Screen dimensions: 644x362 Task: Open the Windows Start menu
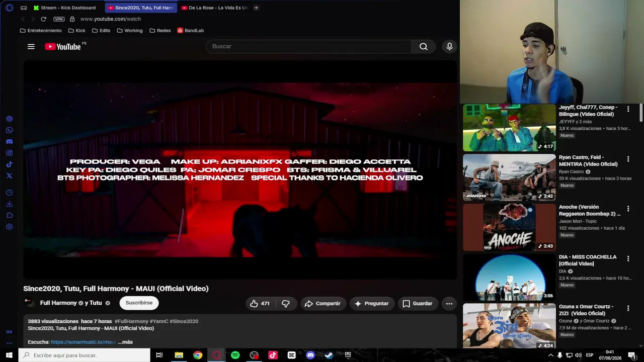pos(9,355)
